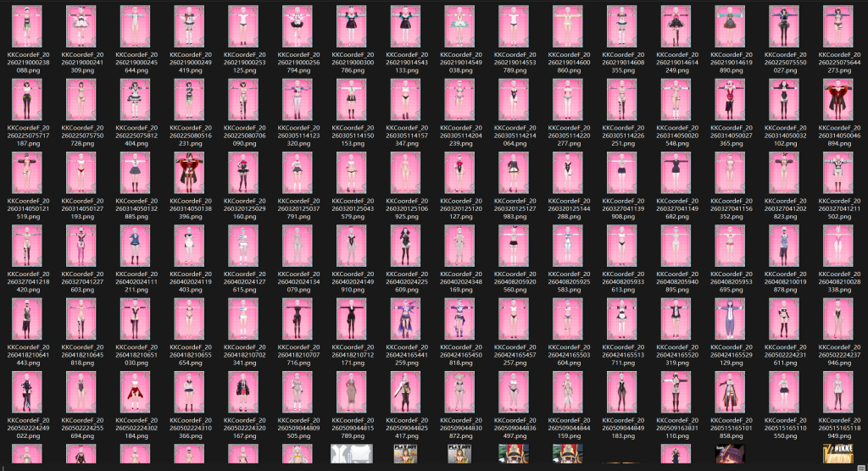Image resolution: width=868 pixels, height=471 pixels.
Task: Select thumbnail KKCoordeF_20260509044849183.png
Action: pyautogui.click(x=622, y=392)
